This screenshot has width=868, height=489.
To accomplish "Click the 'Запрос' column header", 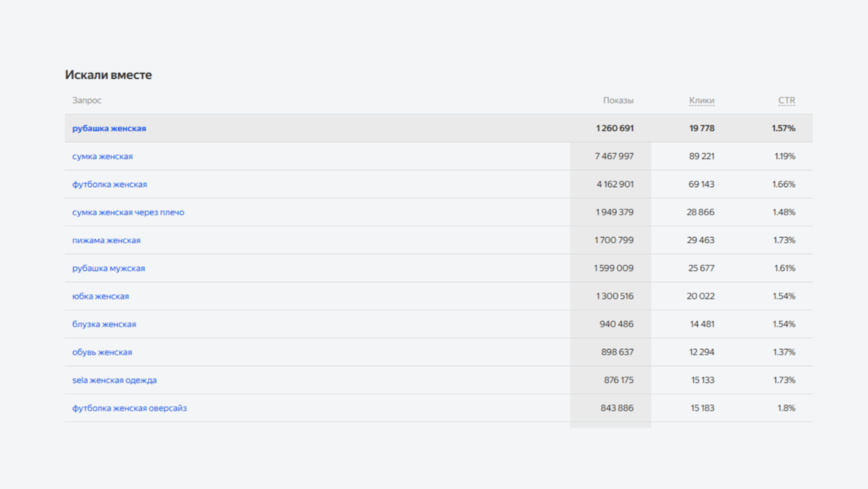I will [x=87, y=101].
